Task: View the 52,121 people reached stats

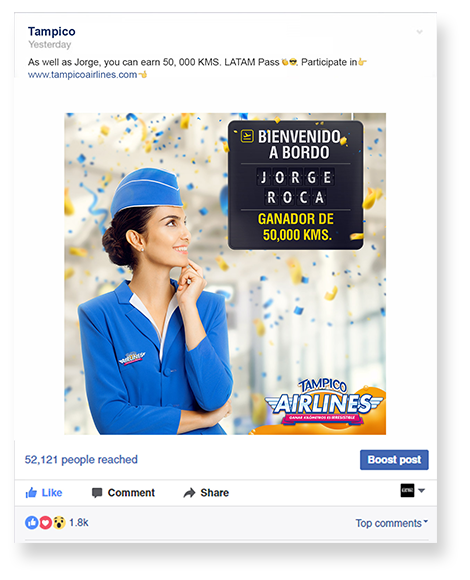Action: 81,459
